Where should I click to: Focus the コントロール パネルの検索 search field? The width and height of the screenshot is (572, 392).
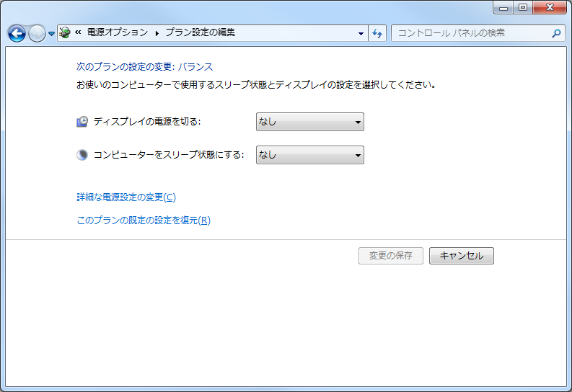coord(470,32)
